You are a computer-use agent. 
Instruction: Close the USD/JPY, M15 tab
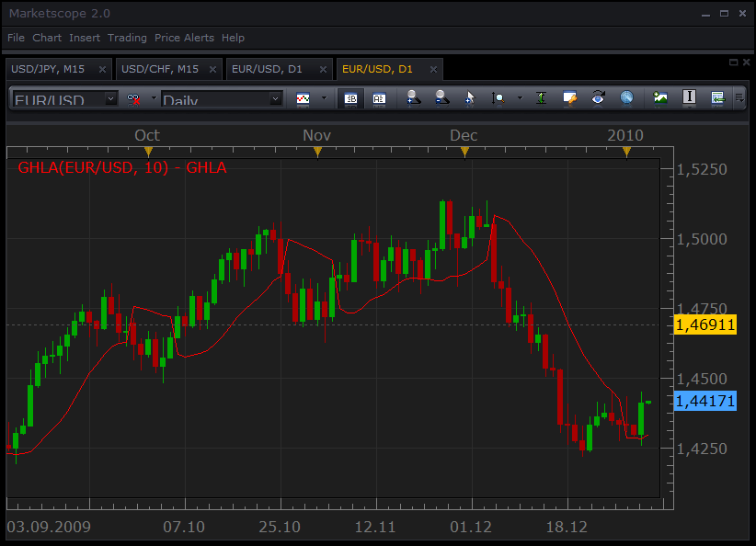102,69
